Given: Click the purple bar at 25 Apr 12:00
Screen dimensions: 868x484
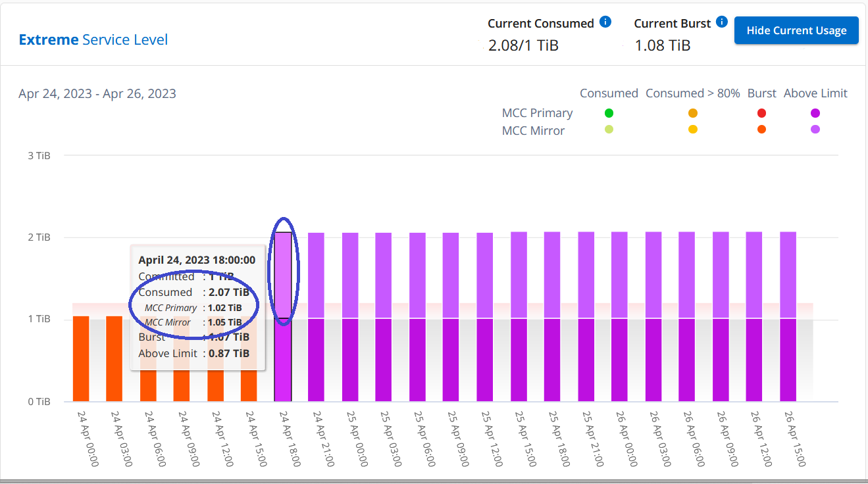Looking at the screenshot, I should (x=485, y=316).
